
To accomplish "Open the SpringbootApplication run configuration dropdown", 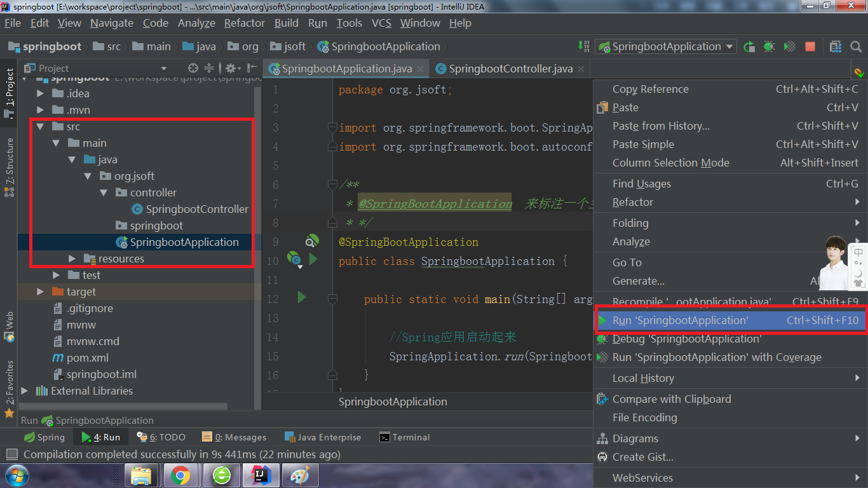I will click(665, 46).
